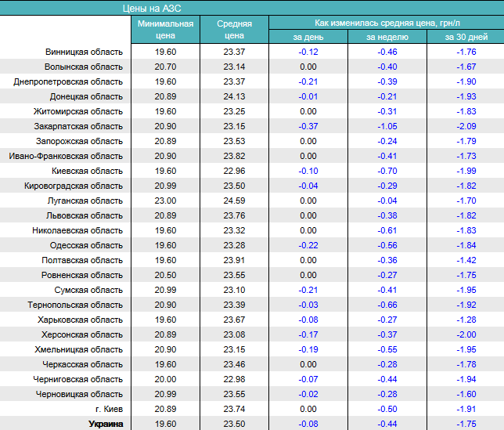Select the 'Средняя цена' column header
Viewport: 504px width, 430px height.
point(234,30)
